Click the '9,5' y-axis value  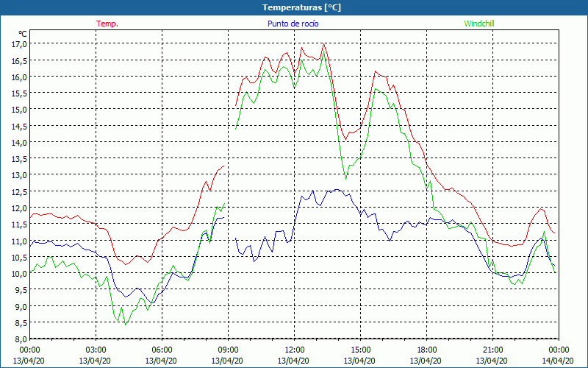tap(22, 289)
